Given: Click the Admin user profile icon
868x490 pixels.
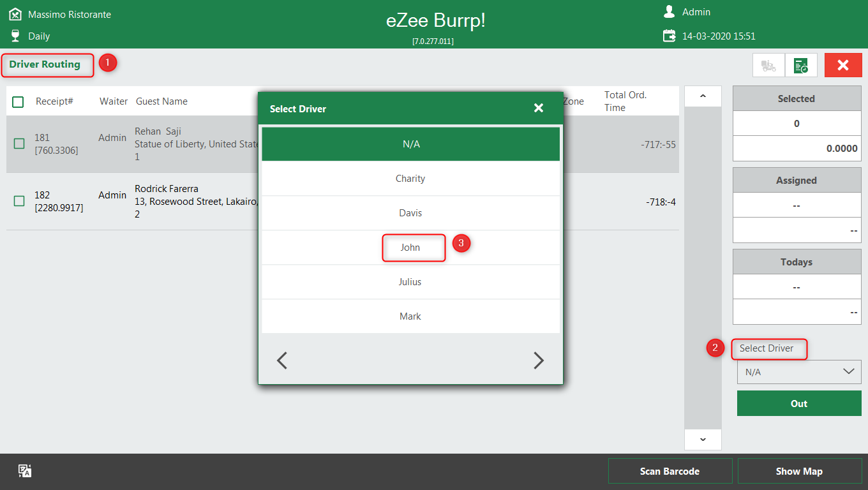Looking at the screenshot, I should tap(669, 11).
